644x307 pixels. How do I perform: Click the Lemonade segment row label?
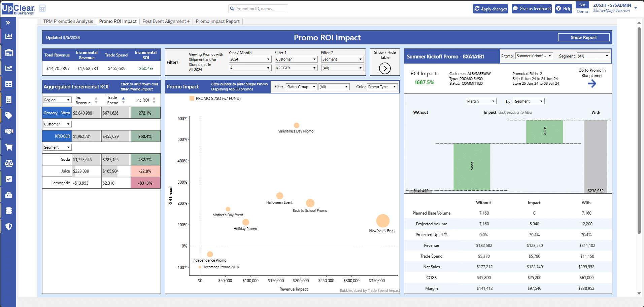(61, 183)
